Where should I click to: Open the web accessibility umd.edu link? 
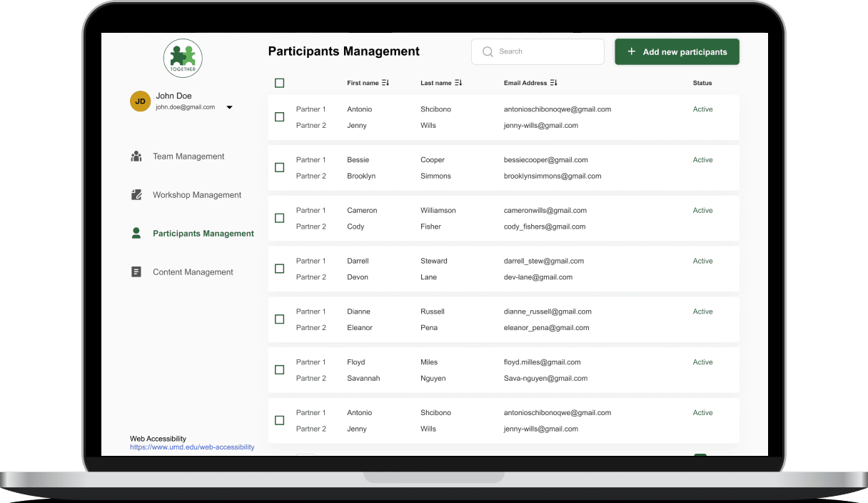[x=192, y=447]
